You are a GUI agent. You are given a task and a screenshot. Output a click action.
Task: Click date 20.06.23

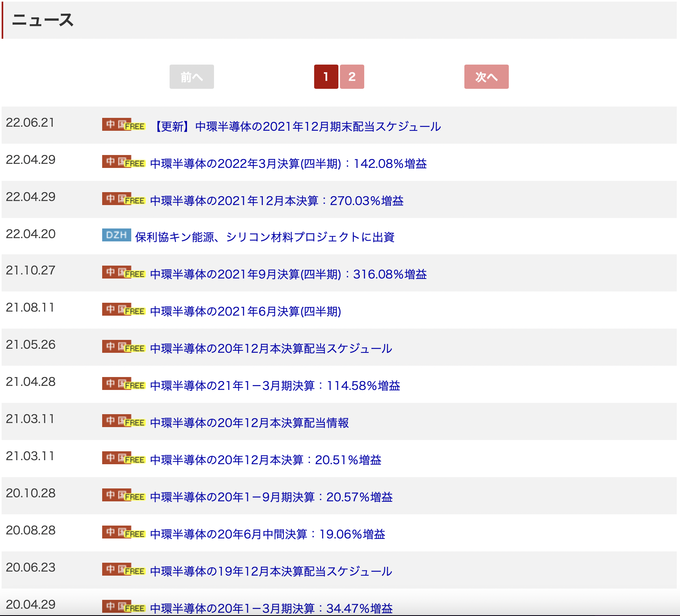coord(31,568)
